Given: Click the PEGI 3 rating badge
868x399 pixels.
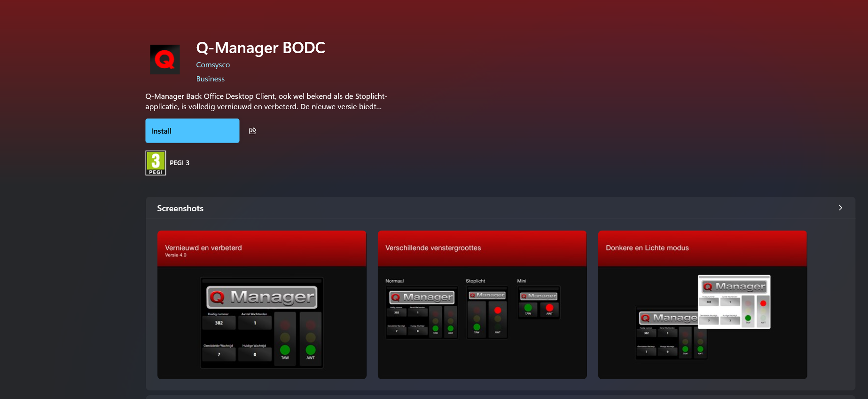Looking at the screenshot, I should tap(156, 163).
